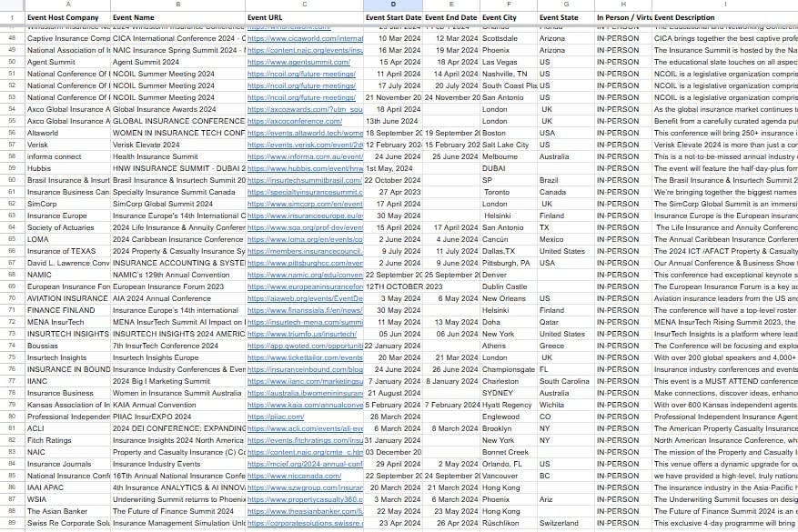
Task: Select the Scottsdale city cell
Action: click(509, 38)
